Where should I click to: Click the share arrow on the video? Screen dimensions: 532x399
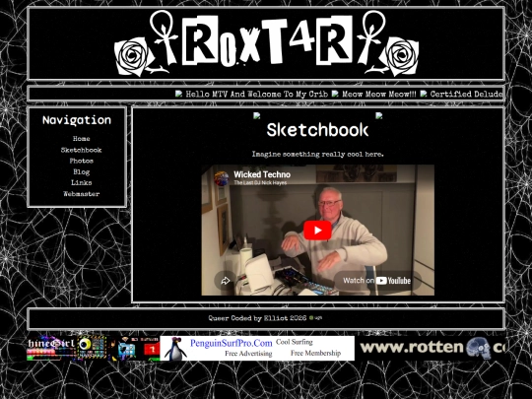[226, 281]
